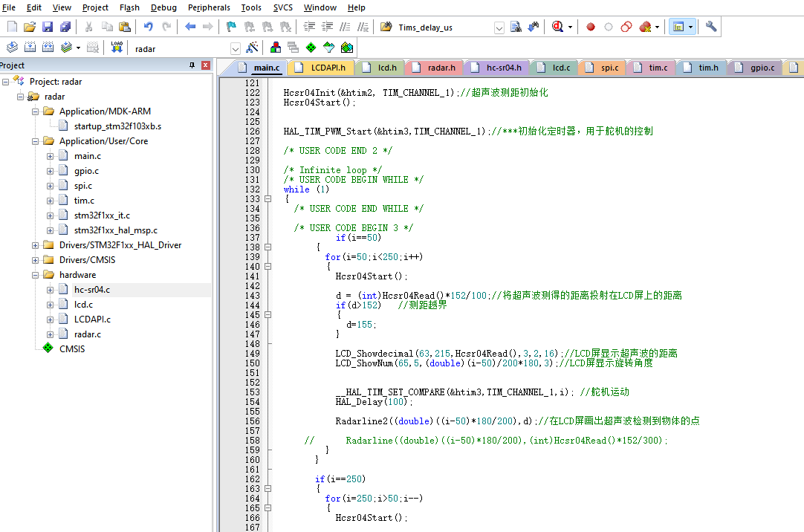Create a new file with the New icon
Image resolution: width=804 pixels, height=532 pixels.
pos(12,27)
